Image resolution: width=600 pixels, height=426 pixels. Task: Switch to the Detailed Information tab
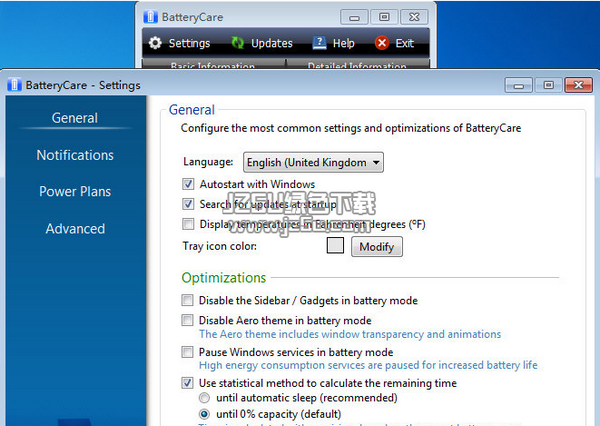358,64
